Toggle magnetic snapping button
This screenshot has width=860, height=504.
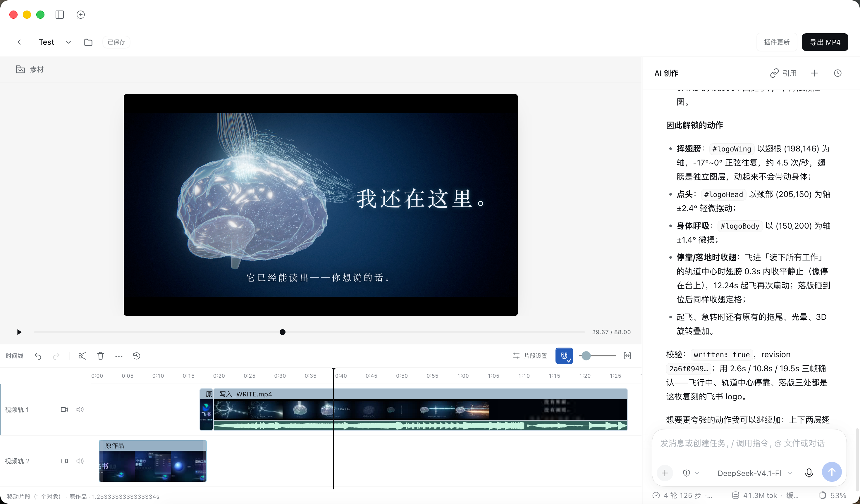[564, 356]
